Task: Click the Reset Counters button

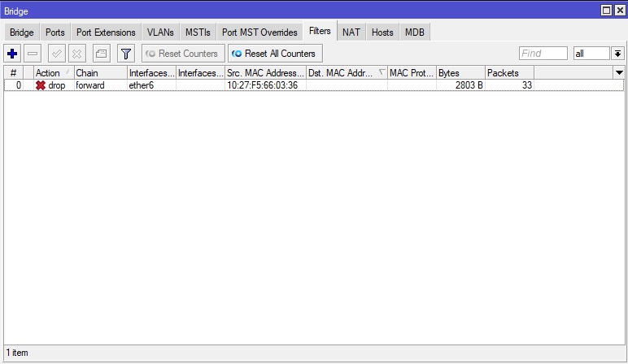Action: coord(183,54)
